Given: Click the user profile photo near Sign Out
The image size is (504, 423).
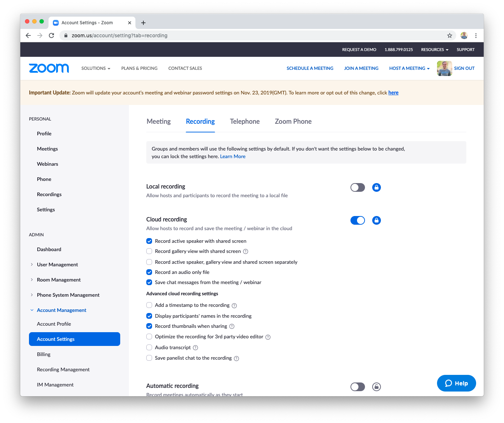Looking at the screenshot, I should [x=444, y=68].
